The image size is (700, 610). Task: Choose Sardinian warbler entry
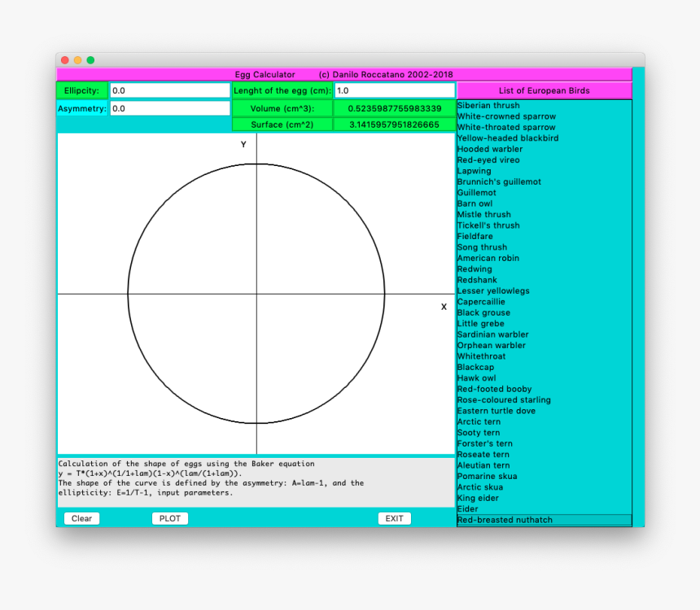click(545, 334)
